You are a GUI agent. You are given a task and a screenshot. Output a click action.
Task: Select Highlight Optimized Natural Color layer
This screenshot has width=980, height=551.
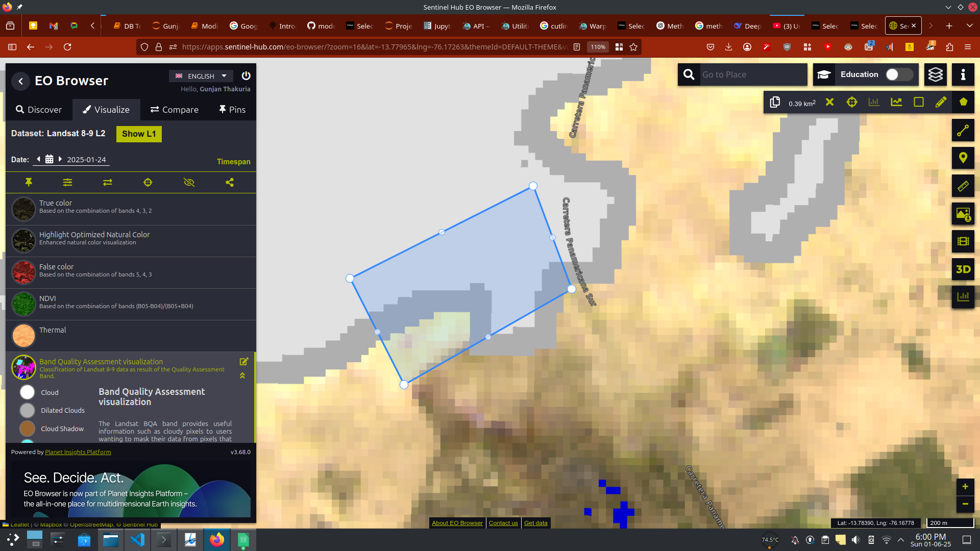(x=131, y=241)
